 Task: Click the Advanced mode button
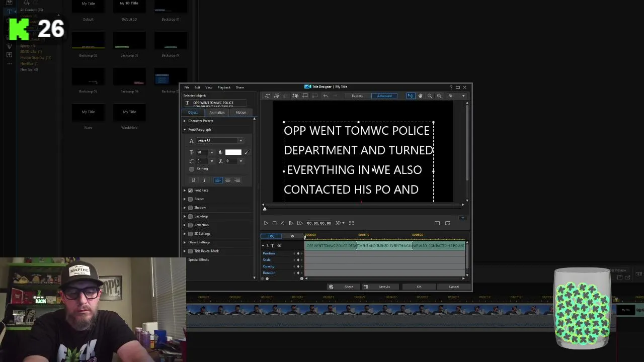[x=384, y=96]
